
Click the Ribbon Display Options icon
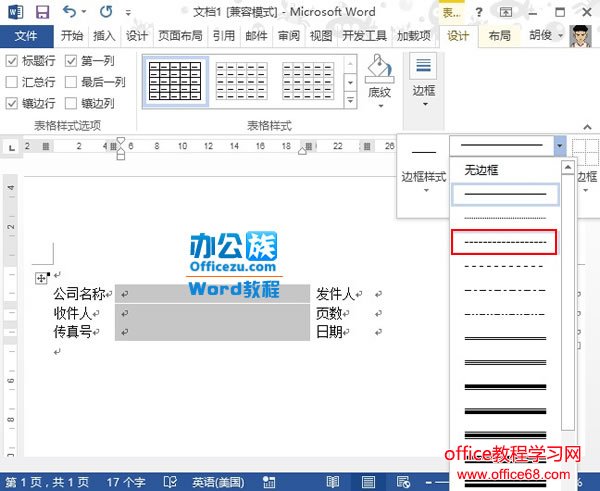pos(505,12)
